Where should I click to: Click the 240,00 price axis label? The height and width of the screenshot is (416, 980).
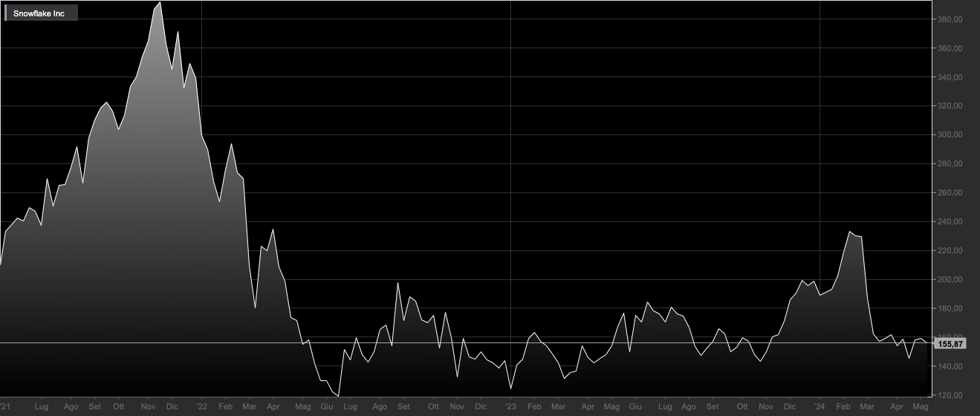tap(952, 222)
